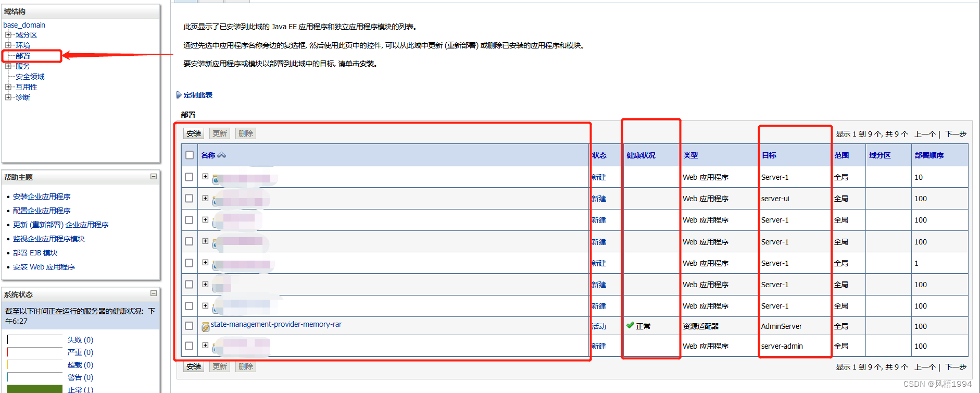Click the top 删除 button
Screen dimensions: 980x393
pyautogui.click(x=246, y=133)
